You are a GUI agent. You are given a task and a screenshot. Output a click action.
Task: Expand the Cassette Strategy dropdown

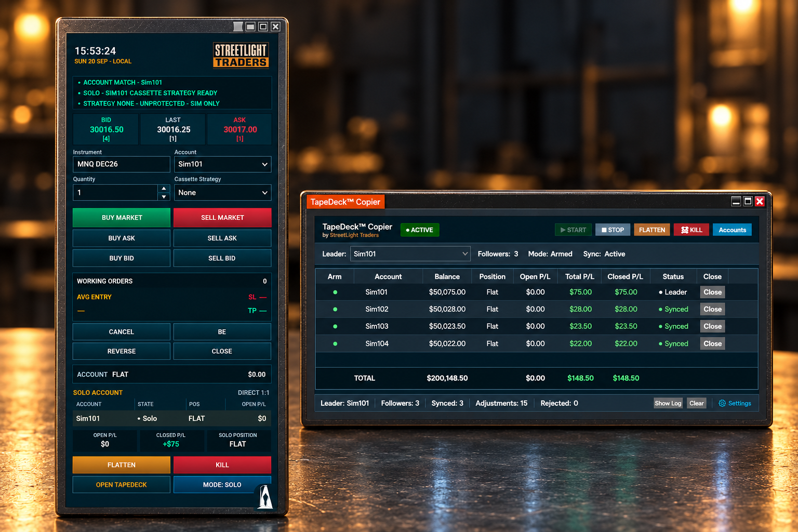coord(223,193)
